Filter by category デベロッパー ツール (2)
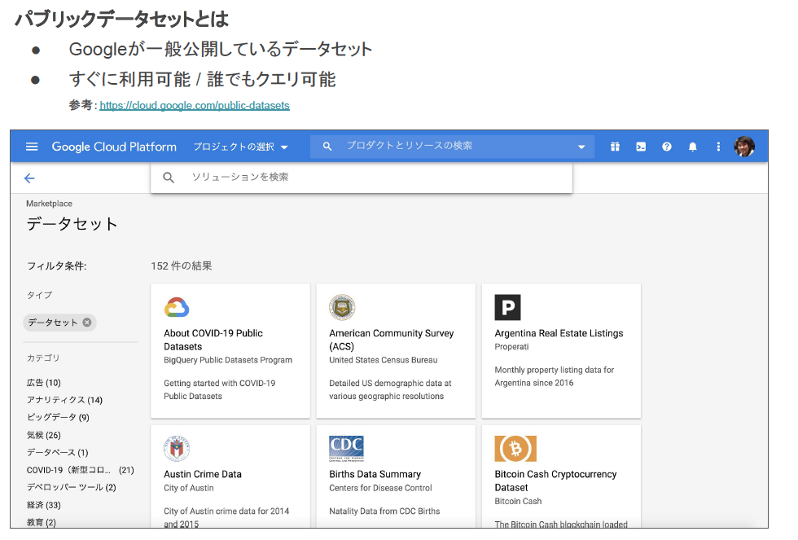This screenshot has width=798, height=540. click(x=71, y=487)
